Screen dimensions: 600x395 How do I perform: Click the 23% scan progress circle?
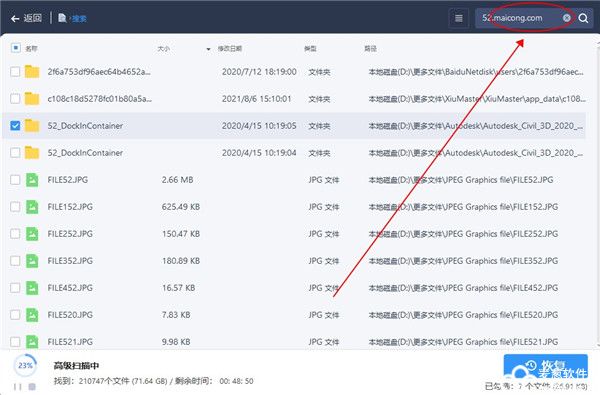click(x=25, y=366)
